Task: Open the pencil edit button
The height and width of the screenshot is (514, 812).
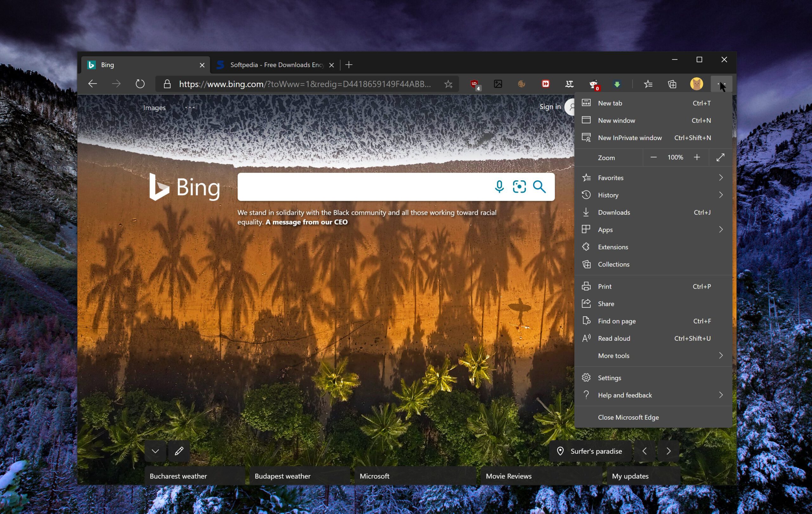Action: click(179, 451)
